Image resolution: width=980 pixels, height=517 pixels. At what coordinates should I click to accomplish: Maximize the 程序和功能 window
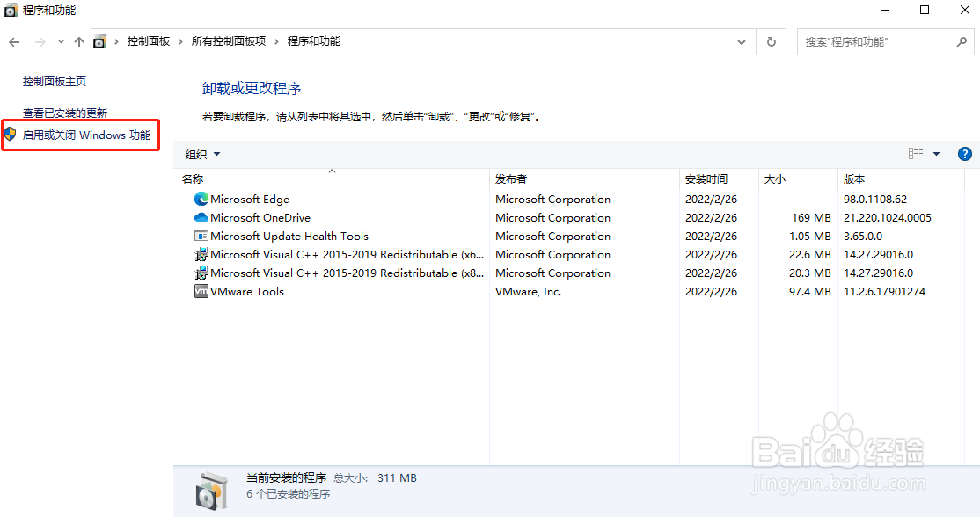(925, 10)
